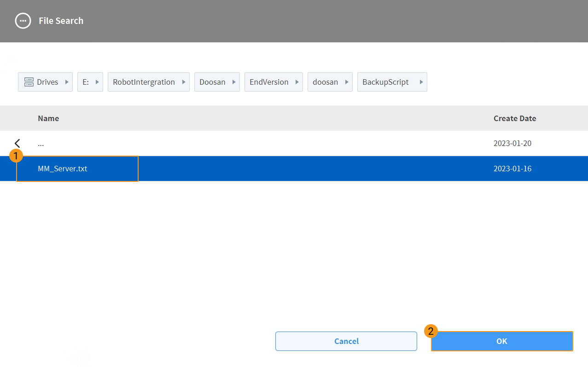This screenshot has width=588, height=367.
Task: Cancel the file search dialog
Action: click(x=346, y=341)
